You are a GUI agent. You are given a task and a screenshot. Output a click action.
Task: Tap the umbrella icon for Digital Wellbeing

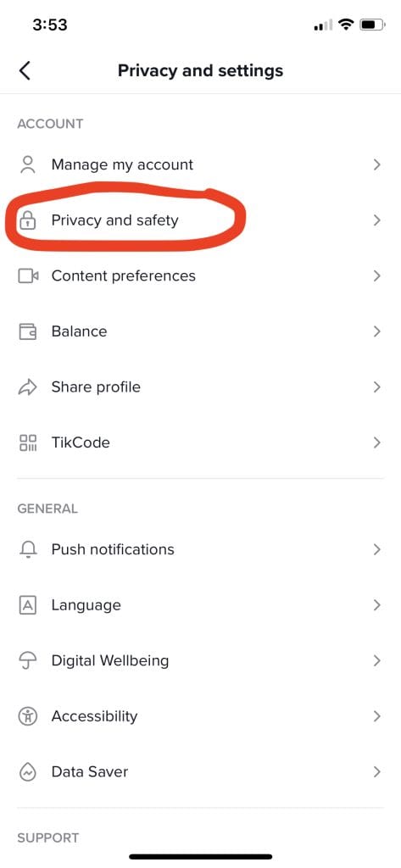[28, 661]
